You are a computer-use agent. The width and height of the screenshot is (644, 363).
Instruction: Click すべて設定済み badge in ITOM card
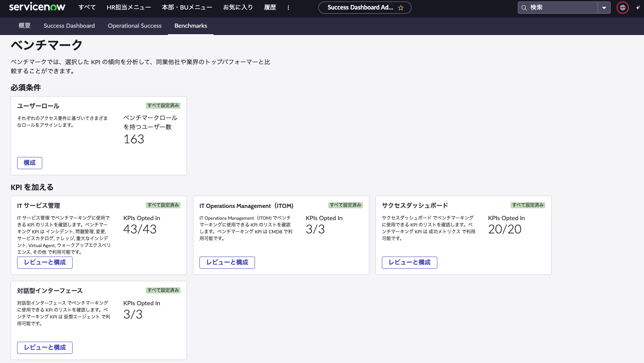tap(346, 205)
